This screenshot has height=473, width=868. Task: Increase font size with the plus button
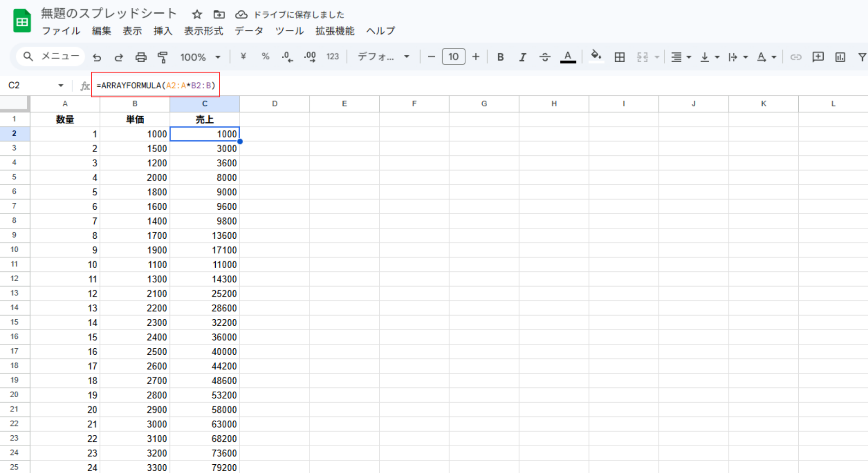coord(476,57)
